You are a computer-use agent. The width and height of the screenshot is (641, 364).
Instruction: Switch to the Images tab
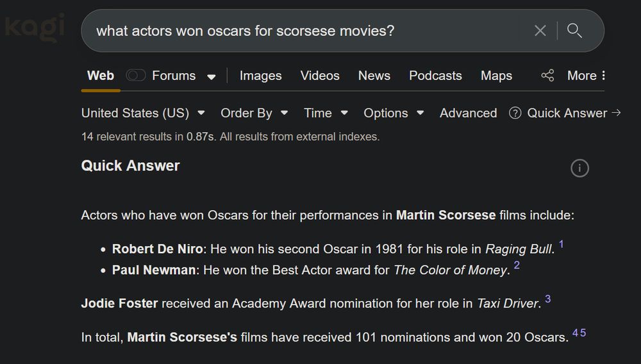point(260,76)
